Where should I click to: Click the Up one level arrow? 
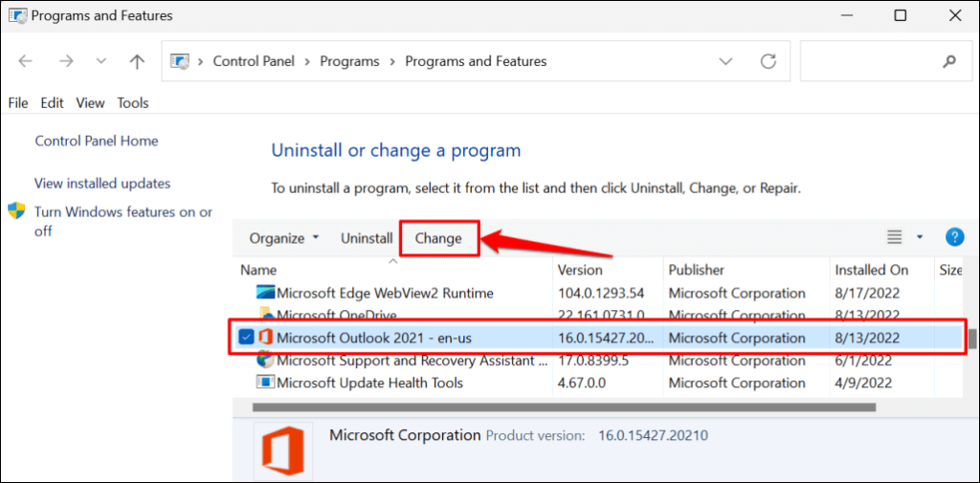(137, 61)
